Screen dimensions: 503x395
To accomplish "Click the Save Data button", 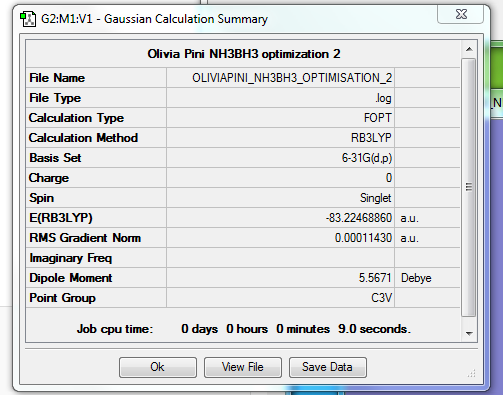I will pyautogui.click(x=328, y=367).
